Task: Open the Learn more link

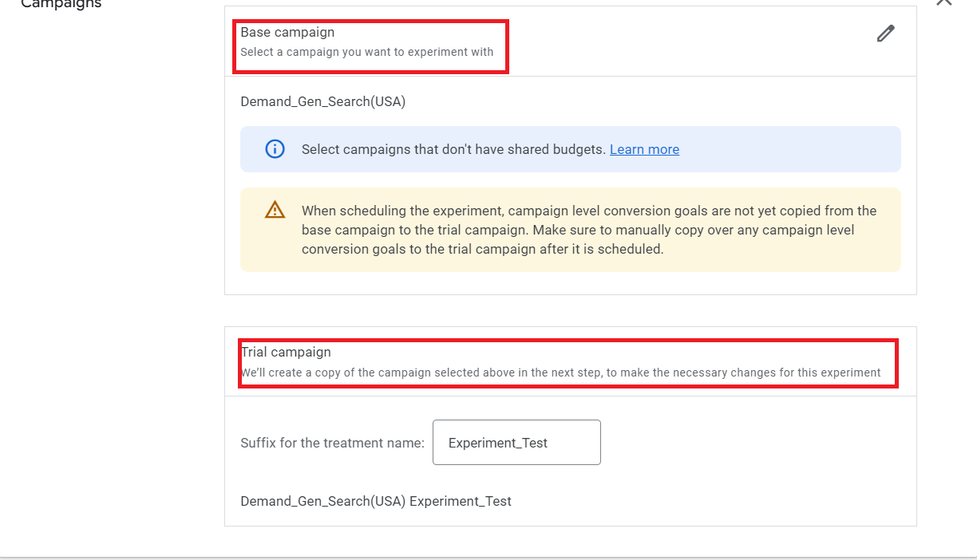Action: point(644,149)
